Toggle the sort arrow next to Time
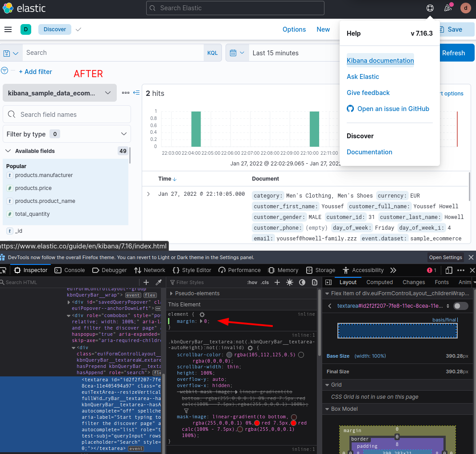The image size is (476, 454). click(x=175, y=179)
